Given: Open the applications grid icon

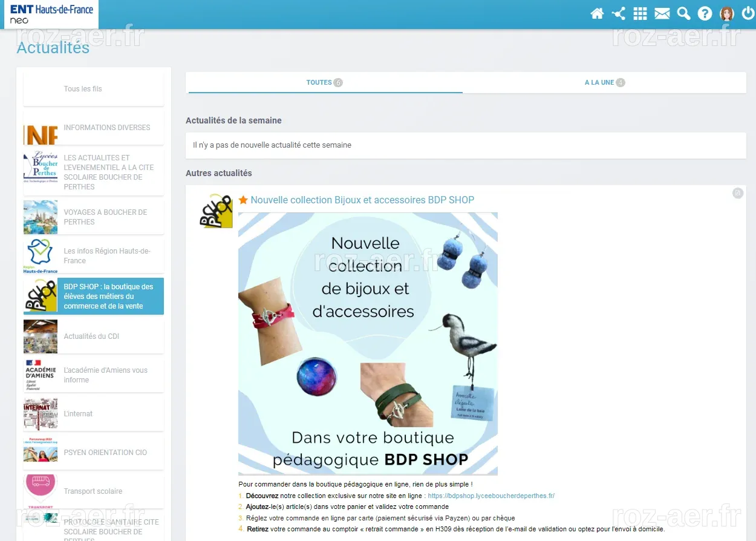Looking at the screenshot, I should [x=640, y=13].
